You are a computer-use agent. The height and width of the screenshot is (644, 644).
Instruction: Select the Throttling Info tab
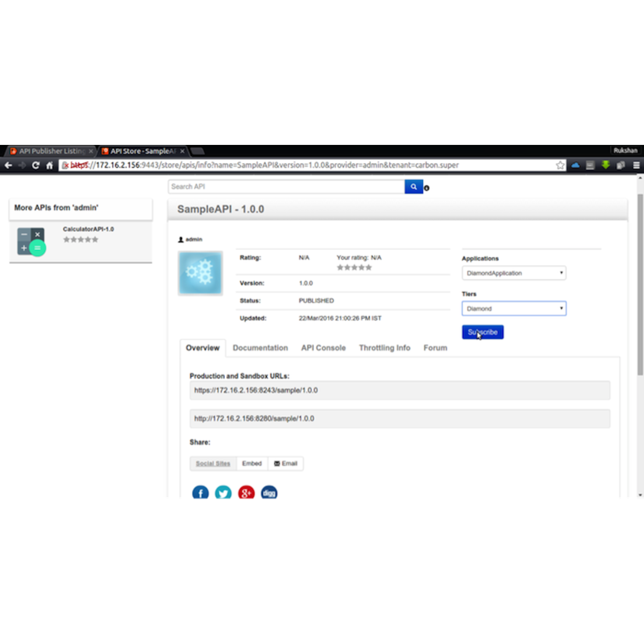pyautogui.click(x=384, y=348)
